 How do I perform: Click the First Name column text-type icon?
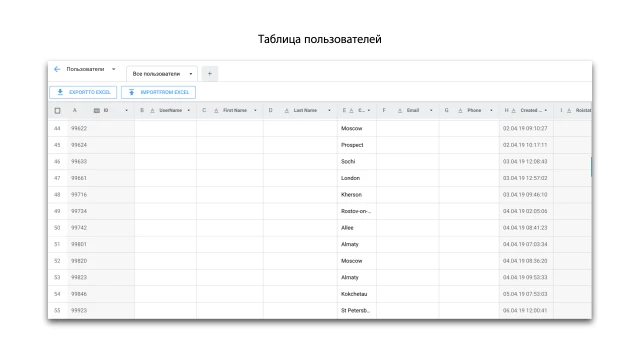coord(216,111)
